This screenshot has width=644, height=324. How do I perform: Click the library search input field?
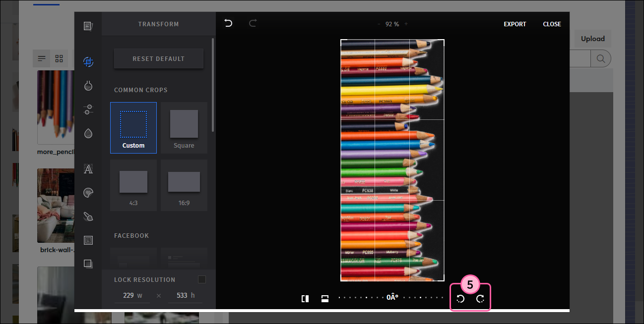coord(580,58)
